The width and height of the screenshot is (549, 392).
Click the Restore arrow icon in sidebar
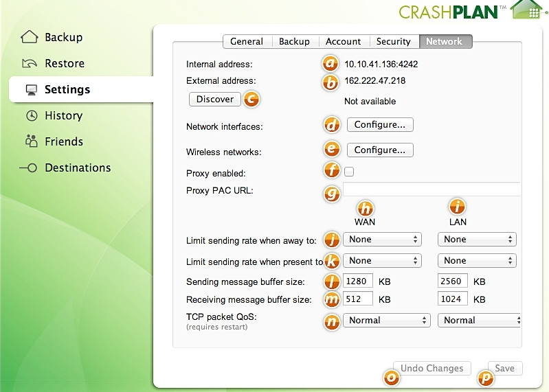tap(29, 64)
